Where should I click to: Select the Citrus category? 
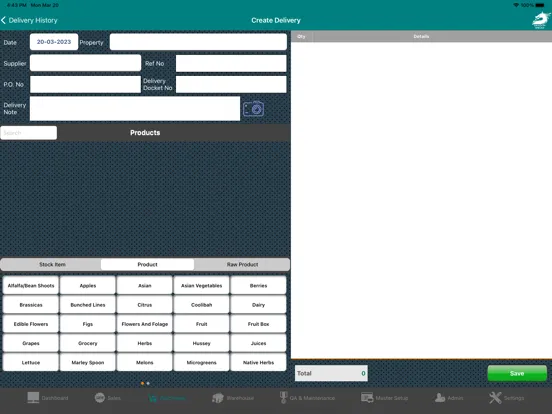pyautogui.click(x=145, y=305)
